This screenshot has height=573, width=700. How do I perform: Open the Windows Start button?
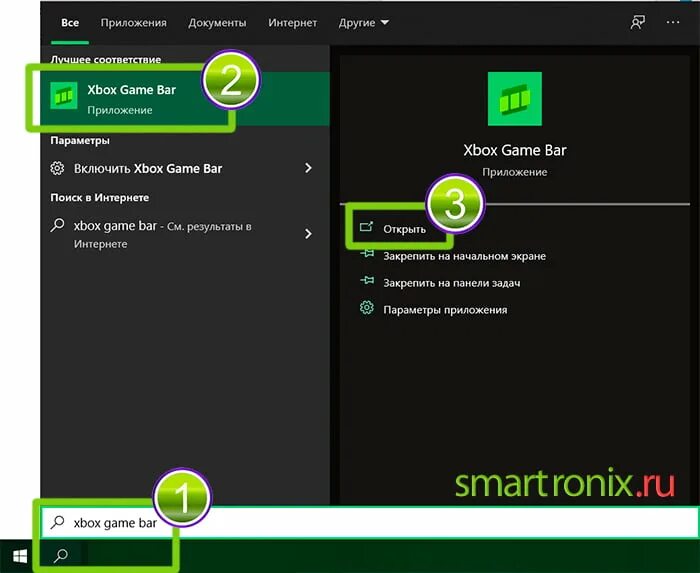coord(20,556)
